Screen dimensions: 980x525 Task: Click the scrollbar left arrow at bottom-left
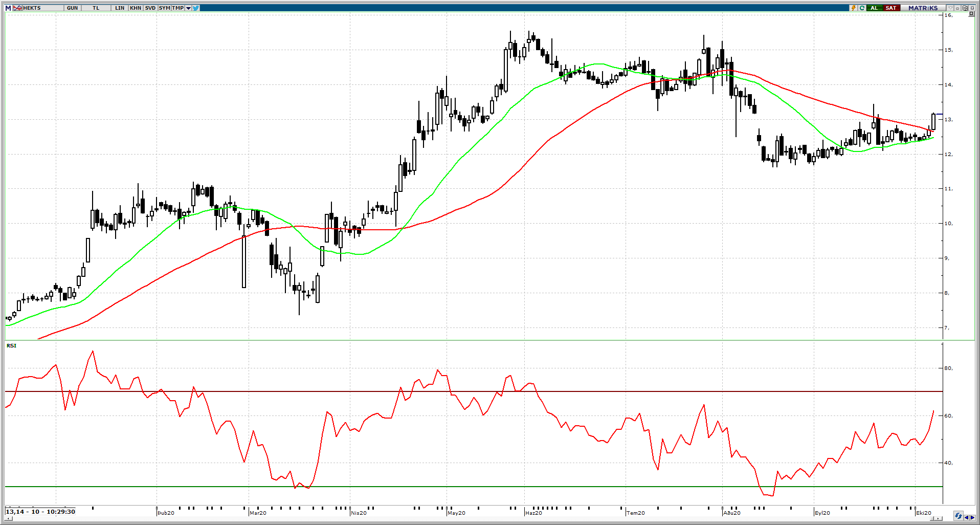coord(8,518)
